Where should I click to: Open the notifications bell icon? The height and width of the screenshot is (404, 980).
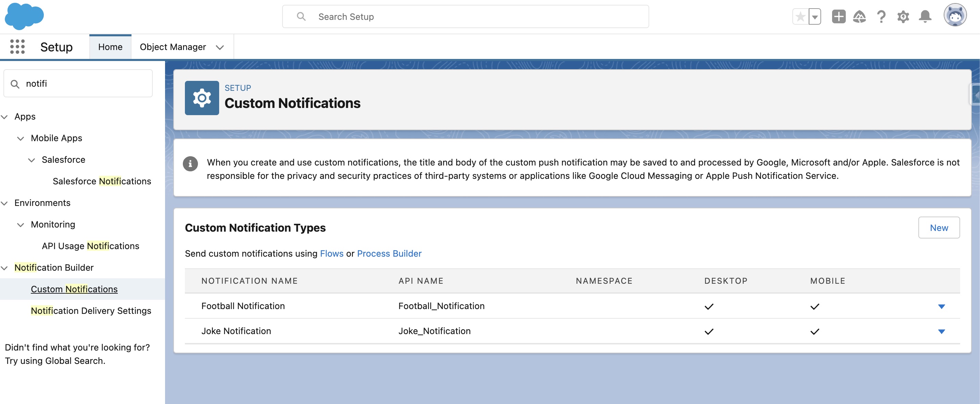click(x=925, y=17)
